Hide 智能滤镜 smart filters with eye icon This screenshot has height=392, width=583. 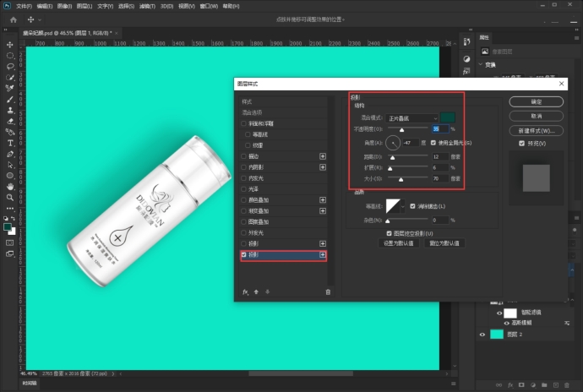coord(499,313)
